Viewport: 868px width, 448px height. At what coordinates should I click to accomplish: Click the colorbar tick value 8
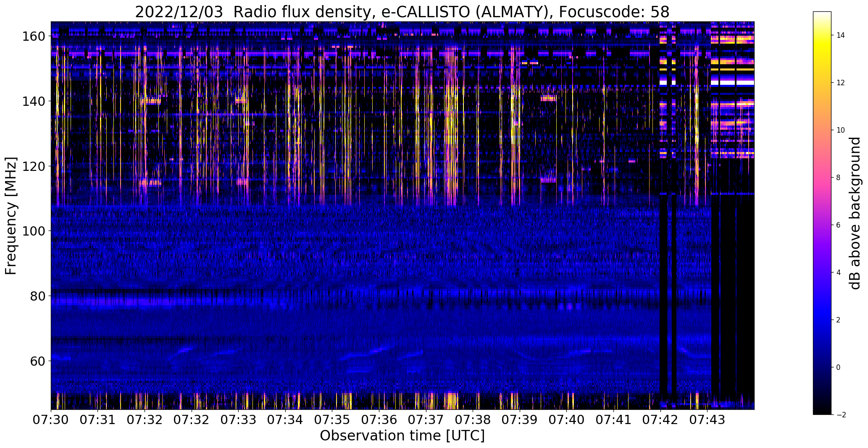(839, 178)
